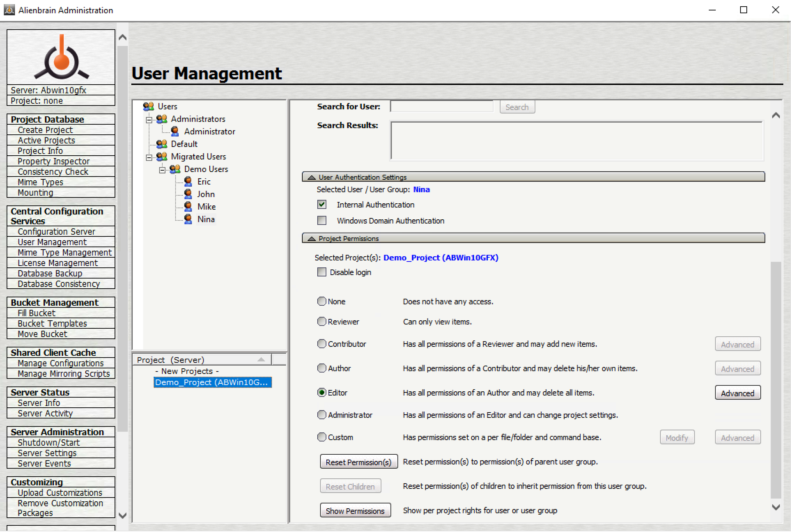The image size is (791, 532).
Task: Uncheck the Internal Authentication checkbox
Action: pyautogui.click(x=322, y=205)
